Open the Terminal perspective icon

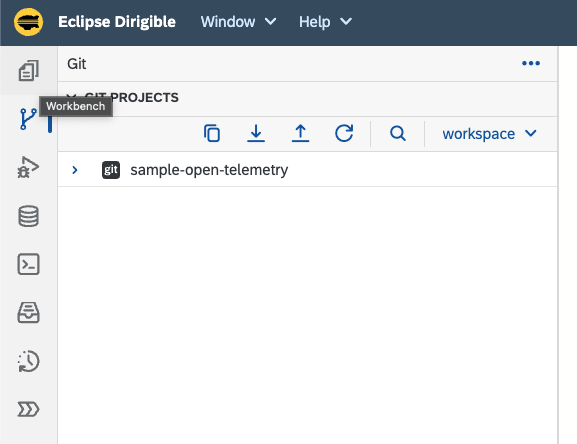tap(28, 264)
